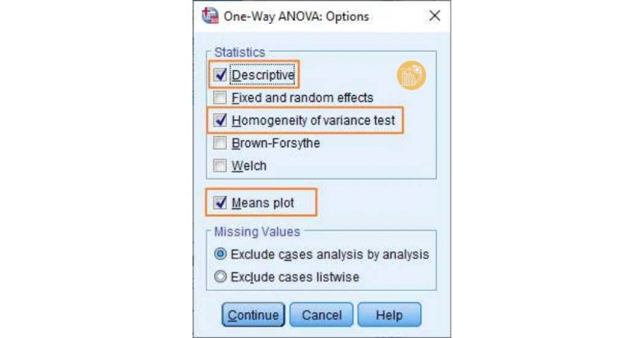This screenshot has height=338, width=644.
Task: Click the dialog title 'One-Way ANOVA: Options'
Action: [294, 16]
